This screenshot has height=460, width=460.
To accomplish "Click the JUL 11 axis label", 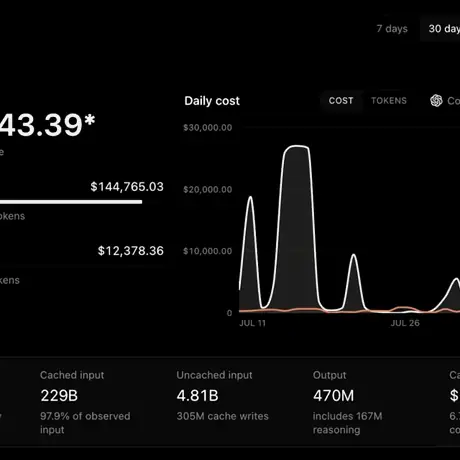I will [252, 323].
